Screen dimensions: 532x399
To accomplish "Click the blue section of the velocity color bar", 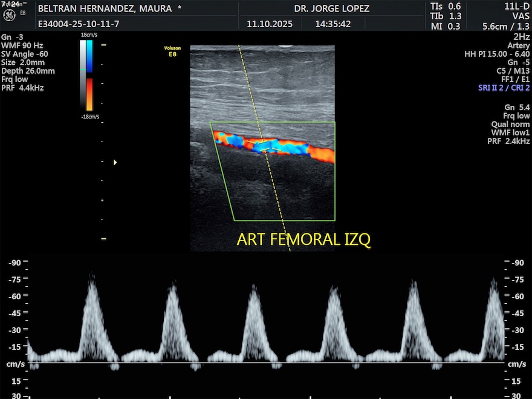I will tap(89, 56).
